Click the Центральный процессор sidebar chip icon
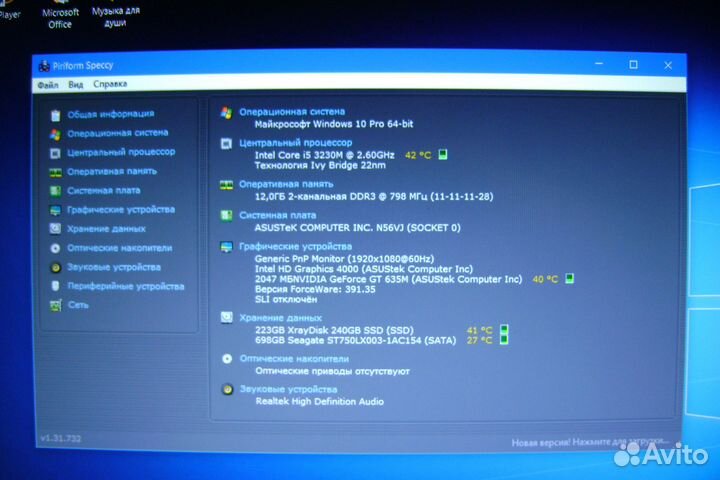Viewport: 720px width, 480px height. click(56, 153)
